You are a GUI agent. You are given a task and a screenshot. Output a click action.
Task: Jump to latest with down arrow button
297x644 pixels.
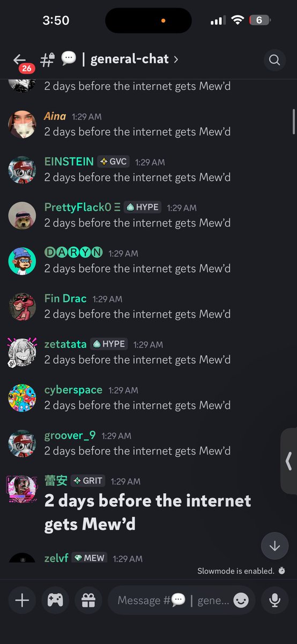[x=274, y=546]
